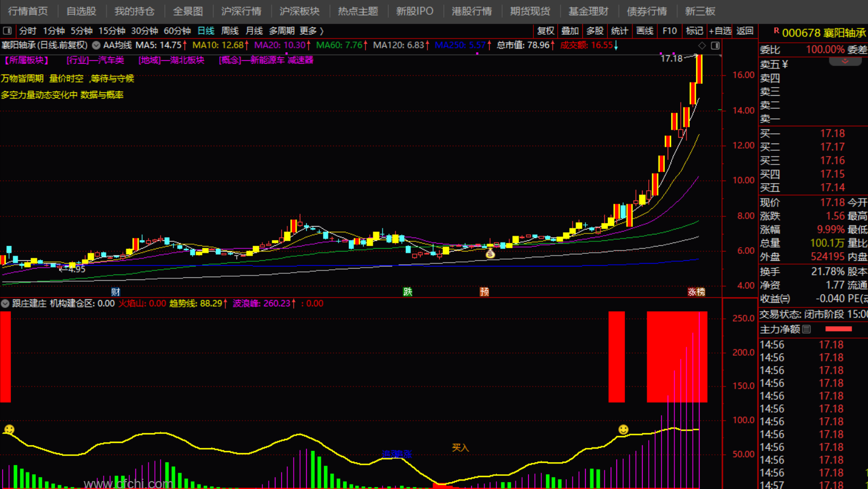Toggle the left sidebar panel icon
This screenshot has height=489, width=868.
(7, 31)
